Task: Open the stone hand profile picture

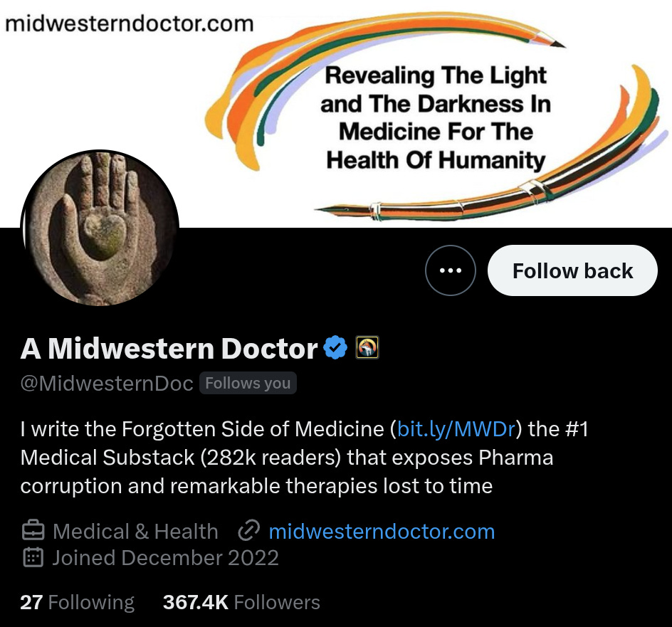Action: pos(100,228)
